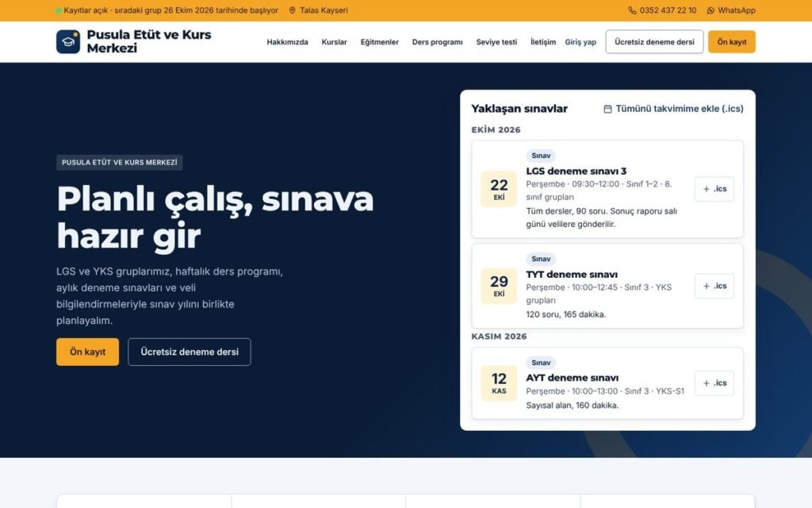Open the Hakkımızda menu item
The width and height of the screenshot is (812, 508).
click(x=287, y=42)
